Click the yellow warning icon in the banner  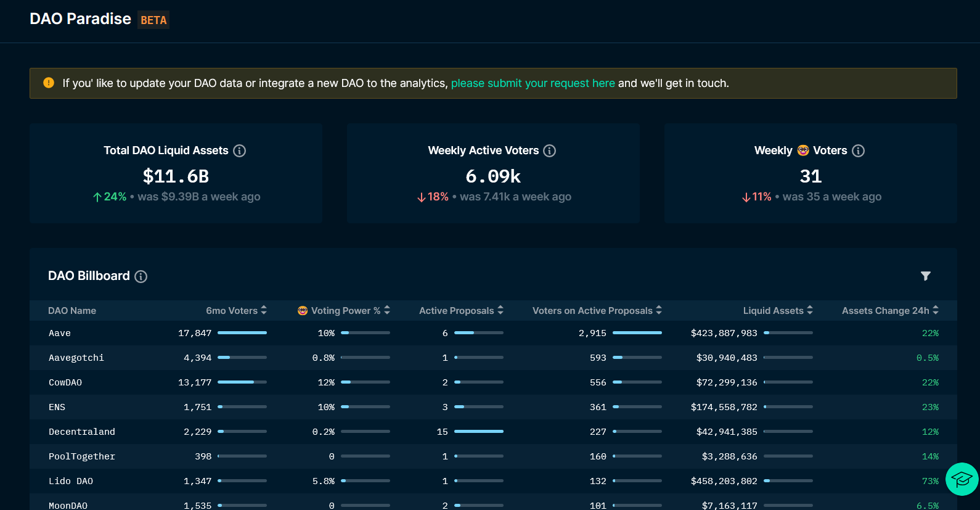pos(49,83)
